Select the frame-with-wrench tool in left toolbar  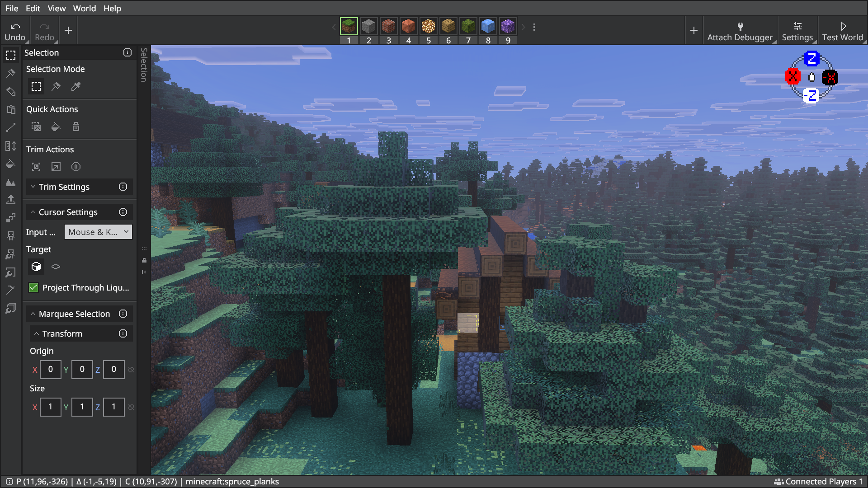(11, 272)
